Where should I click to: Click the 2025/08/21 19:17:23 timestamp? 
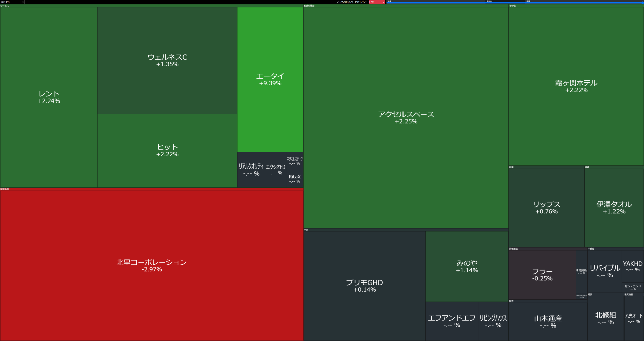click(352, 2)
